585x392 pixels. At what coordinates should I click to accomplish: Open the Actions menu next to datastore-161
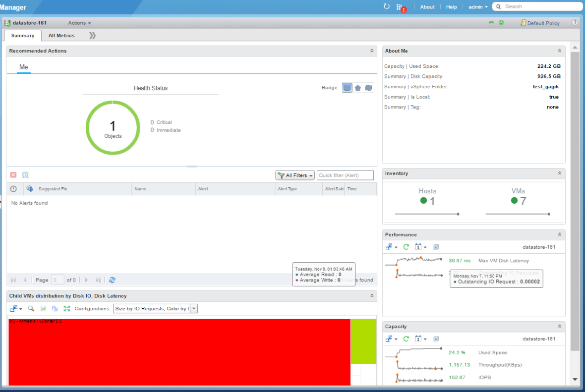coord(78,23)
